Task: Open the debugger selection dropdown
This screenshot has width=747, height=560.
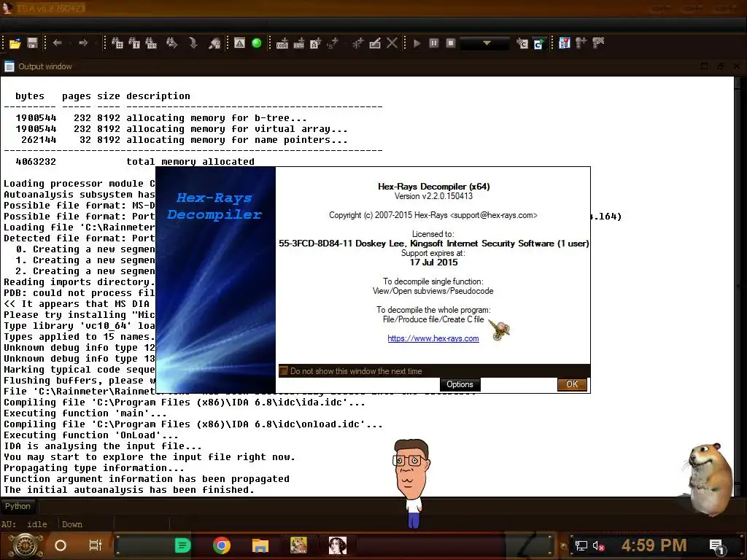Action: pyautogui.click(x=485, y=43)
